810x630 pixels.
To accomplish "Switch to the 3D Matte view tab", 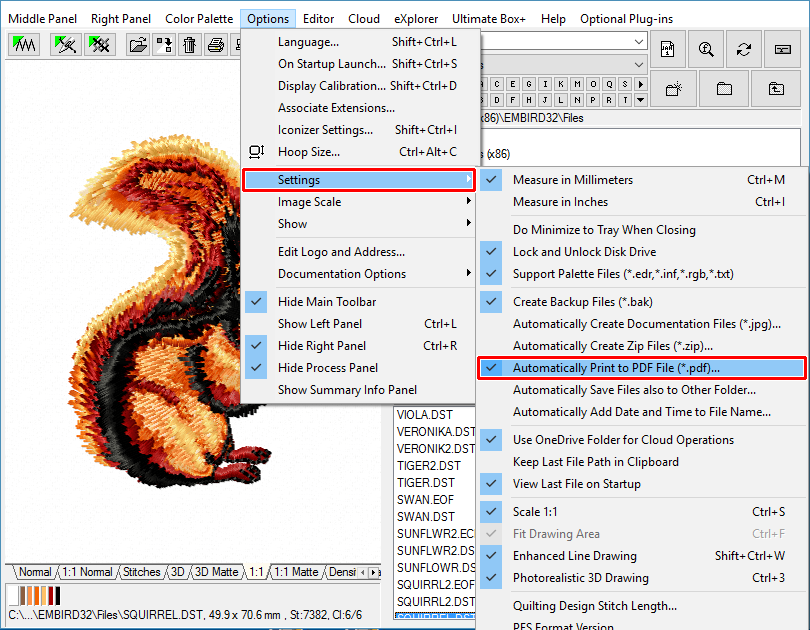I will 216,572.
